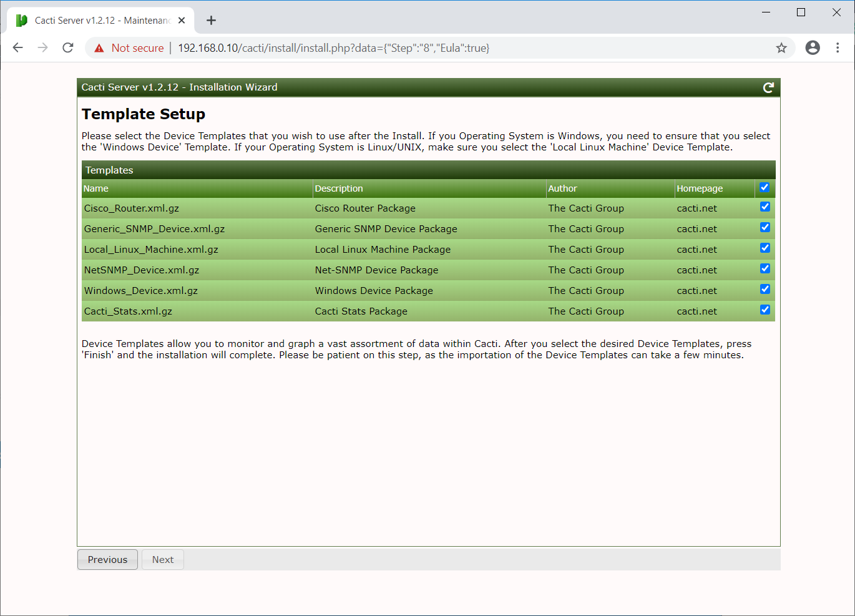Open a new browser tab
Image resolution: width=855 pixels, height=616 pixels.
click(x=212, y=21)
